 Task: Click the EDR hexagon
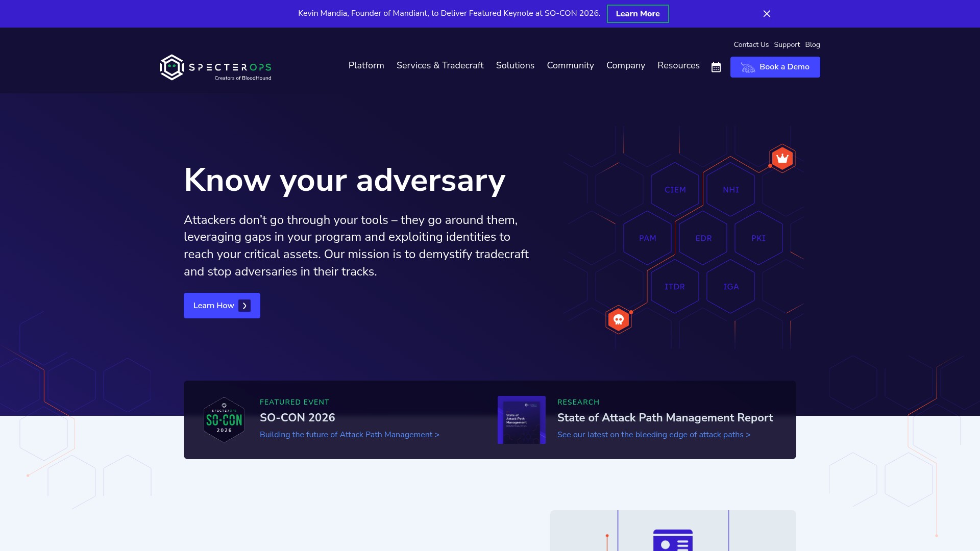coord(703,238)
